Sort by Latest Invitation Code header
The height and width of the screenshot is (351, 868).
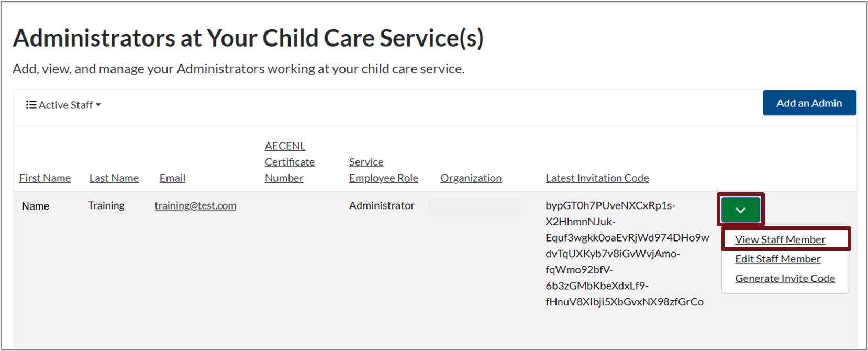pos(597,178)
